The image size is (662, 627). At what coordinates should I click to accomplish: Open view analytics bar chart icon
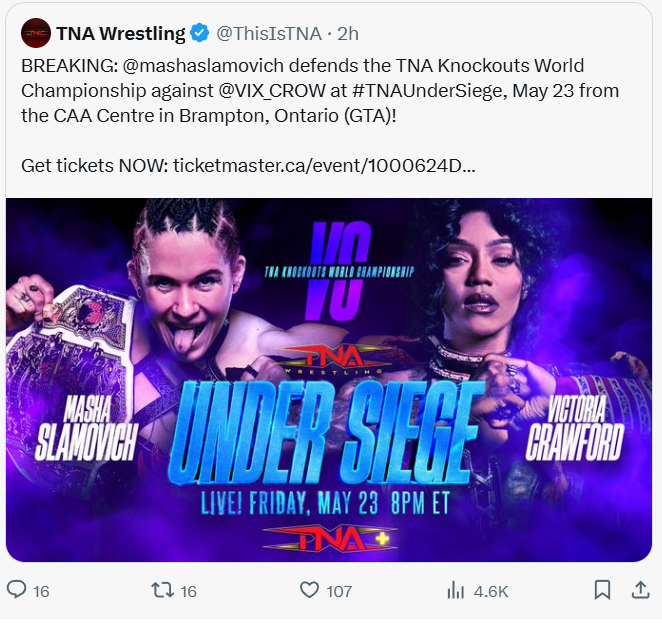(x=456, y=590)
